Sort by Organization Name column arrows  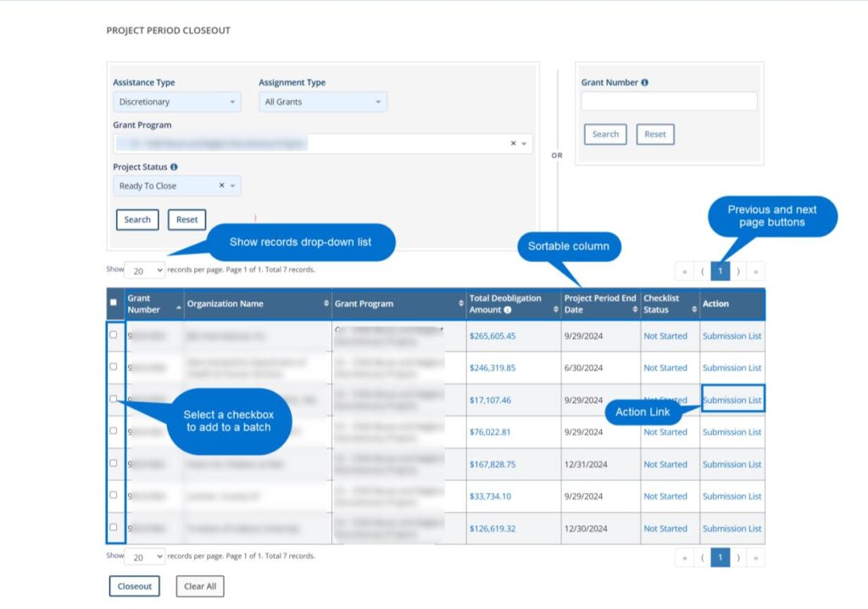(326, 304)
